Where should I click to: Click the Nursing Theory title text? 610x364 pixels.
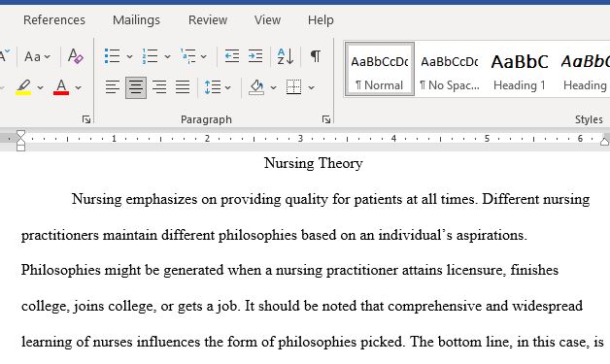click(x=313, y=163)
